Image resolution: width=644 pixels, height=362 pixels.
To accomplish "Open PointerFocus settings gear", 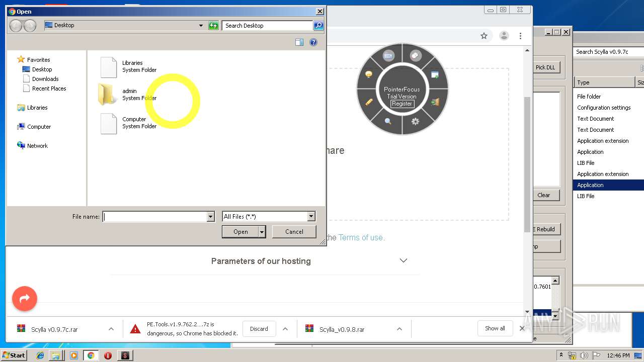I will [x=415, y=121].
